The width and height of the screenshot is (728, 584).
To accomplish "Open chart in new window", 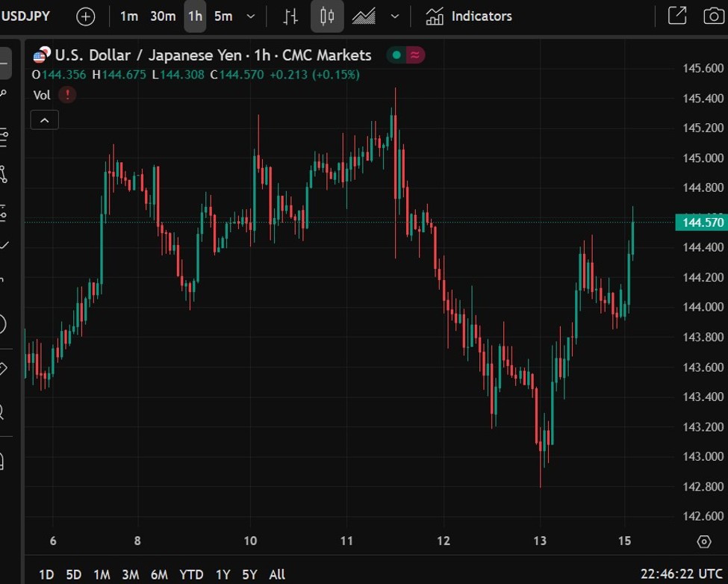I will [676, 16].
